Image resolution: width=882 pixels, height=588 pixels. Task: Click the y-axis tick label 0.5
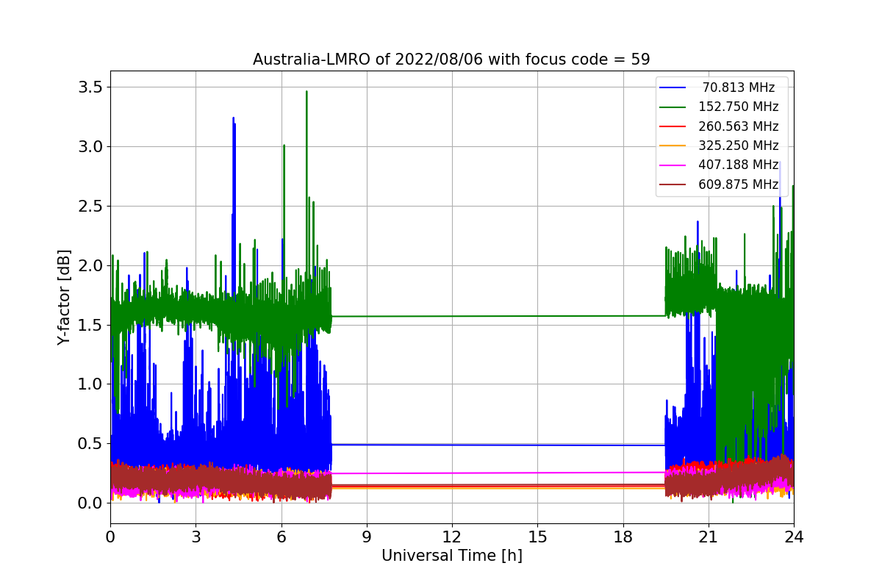tap(89, 443)
